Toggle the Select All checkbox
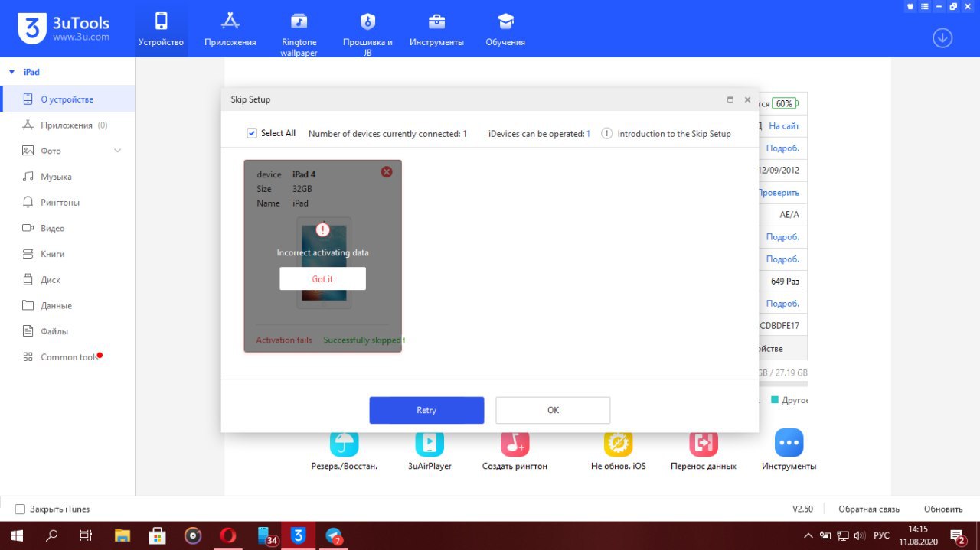 (x=251, y=133)
